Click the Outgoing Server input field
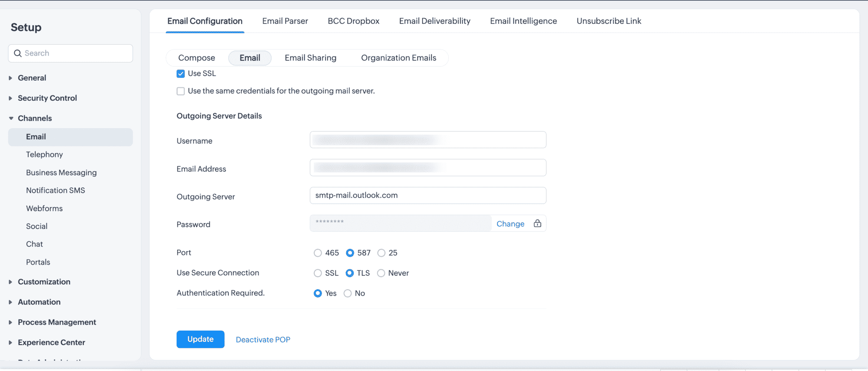 point(427,195)
